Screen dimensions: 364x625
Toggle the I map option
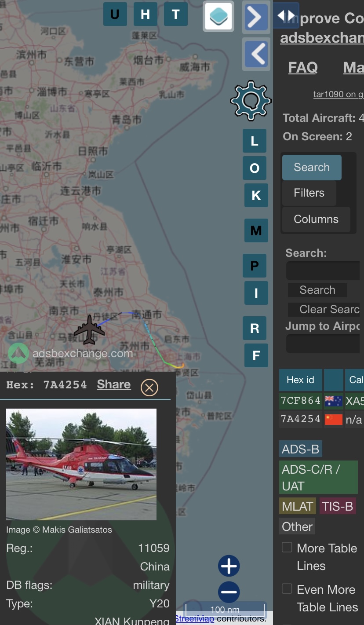pos(256,293)
